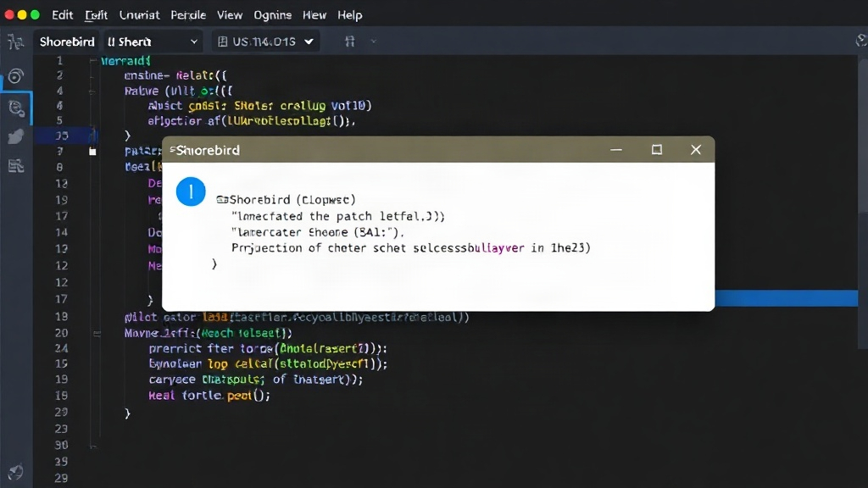Open the Unuriat menu
The width and height of the screenshot is (868, 488).
pos(140,15)
